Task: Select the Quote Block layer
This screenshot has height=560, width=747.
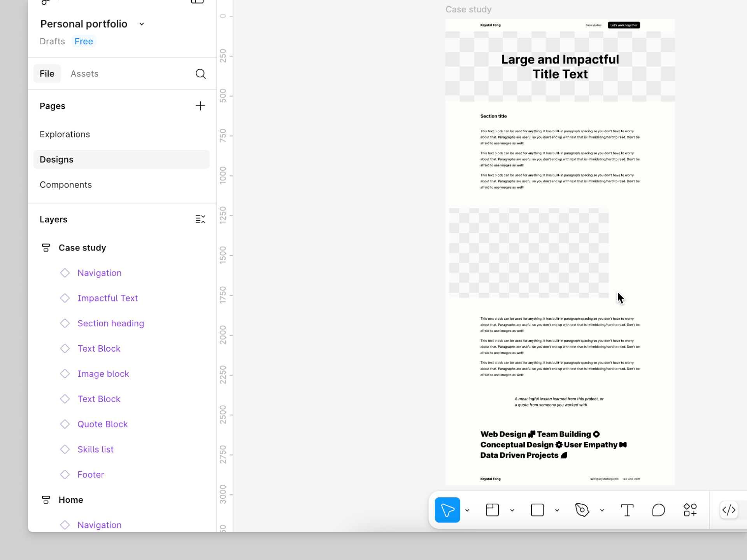Action: pos(102,424)
